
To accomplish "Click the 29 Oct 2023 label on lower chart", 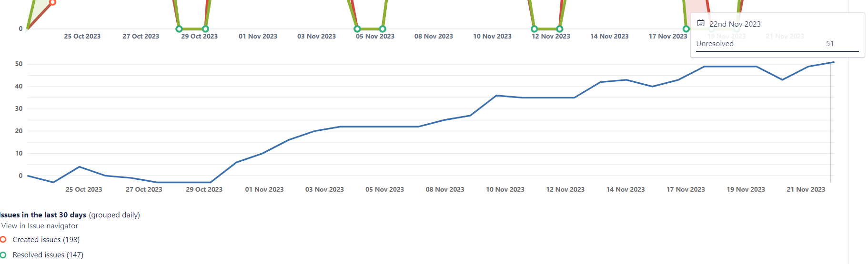I will click(x=204, y=189).
